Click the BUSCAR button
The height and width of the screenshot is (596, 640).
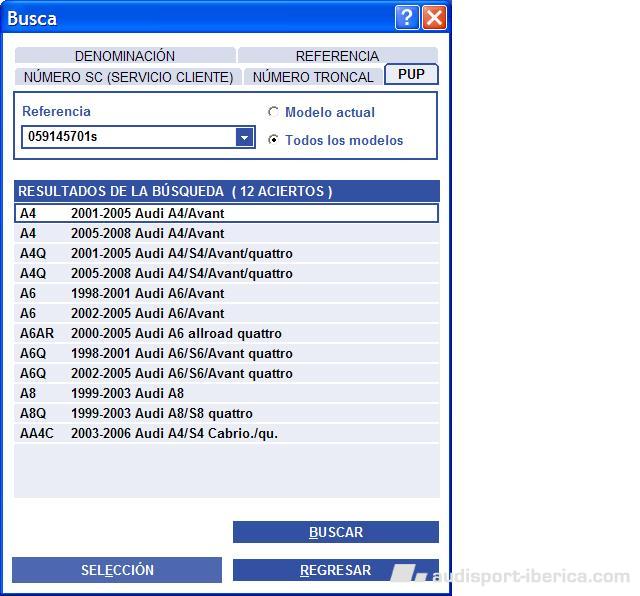pos(336,532)
